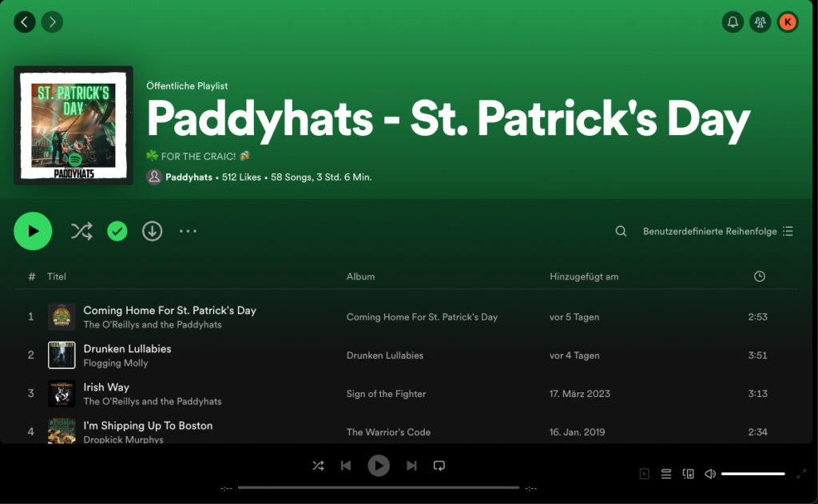Select the song Irish Way
818x504 pixels.
pyautogui.click(x=106, y=387)
